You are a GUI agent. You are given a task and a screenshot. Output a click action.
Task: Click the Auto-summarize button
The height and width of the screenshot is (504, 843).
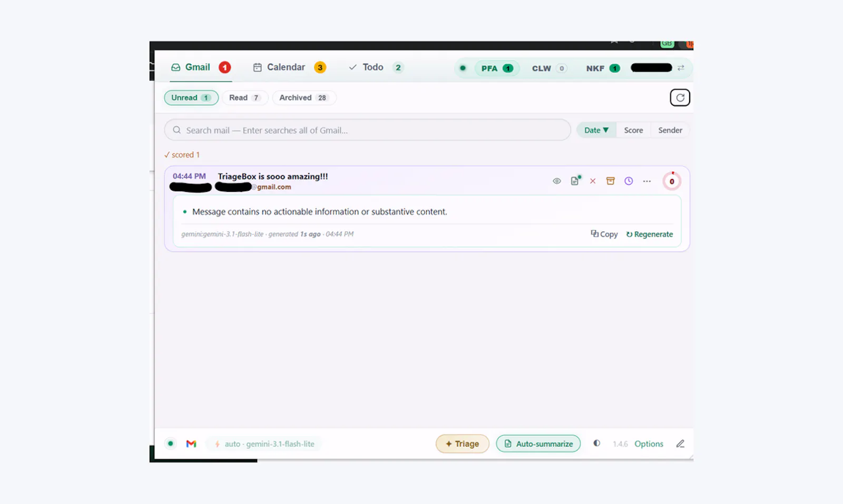[538, 444]
